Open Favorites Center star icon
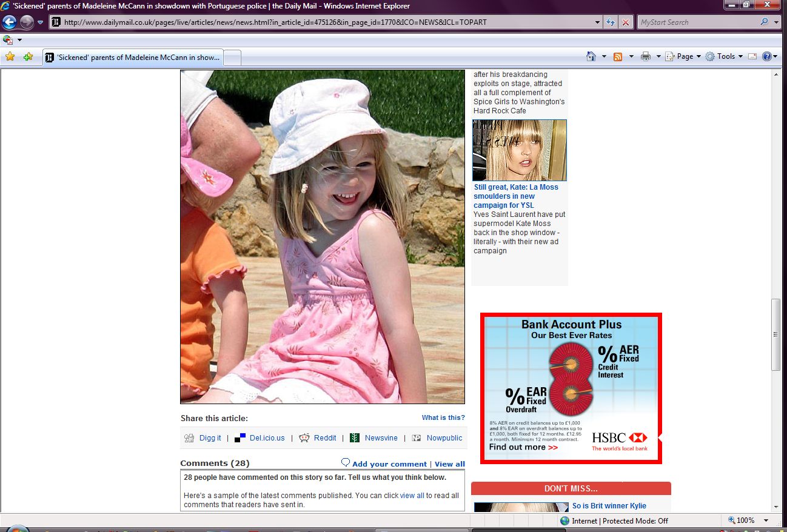 (x=10, y=57)
